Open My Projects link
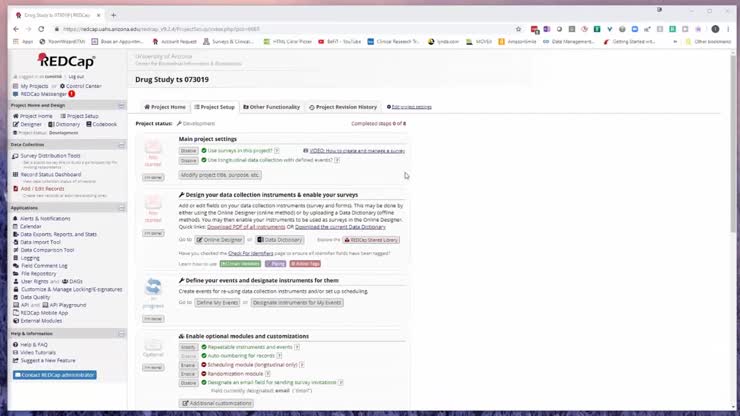Viewport: 740px width, 416px height. tap(34, 86)
